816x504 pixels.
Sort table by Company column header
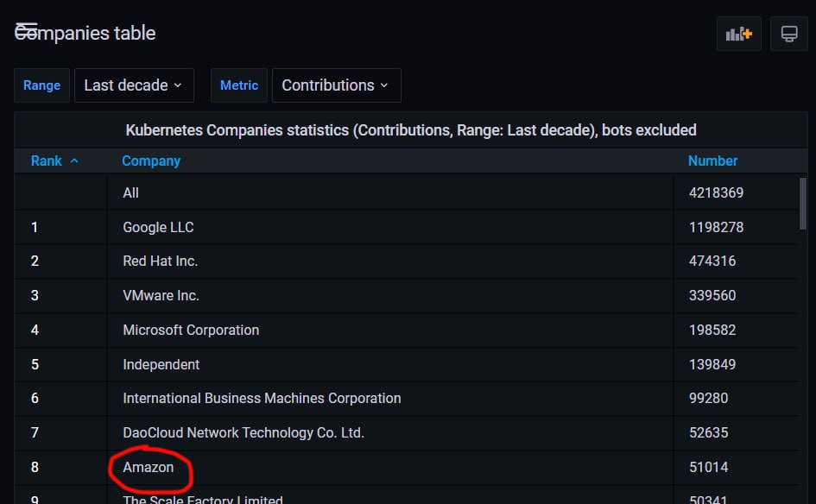(x=151, y=161)
